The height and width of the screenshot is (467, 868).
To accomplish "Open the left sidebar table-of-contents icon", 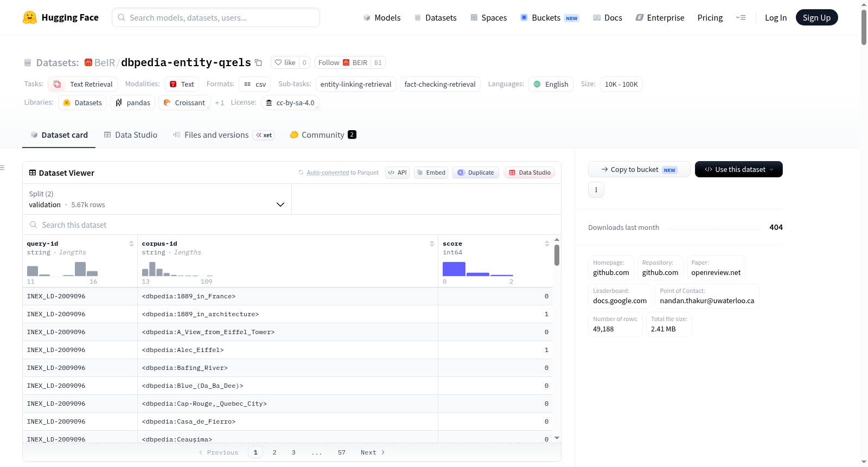I will [3, 168].
